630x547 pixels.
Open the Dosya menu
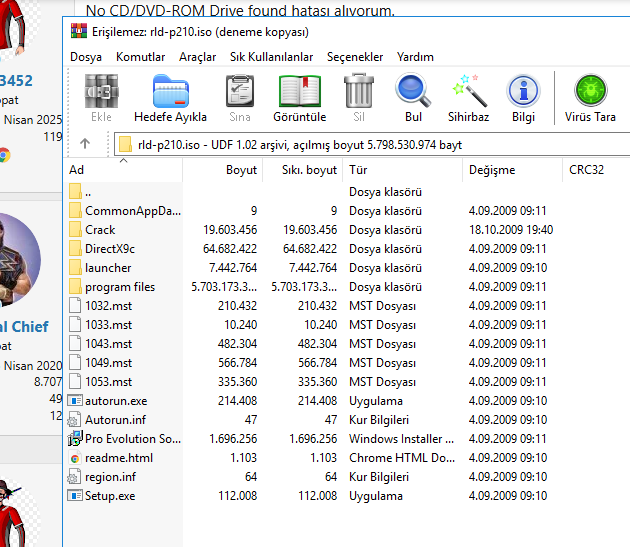pyautogui.click(x=86, y=57)
